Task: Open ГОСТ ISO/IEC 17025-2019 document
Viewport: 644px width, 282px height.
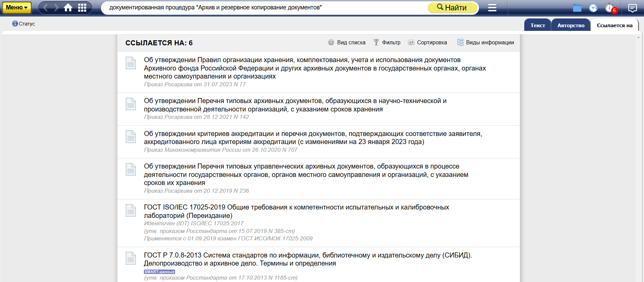Action: click(x=297, y=211)
